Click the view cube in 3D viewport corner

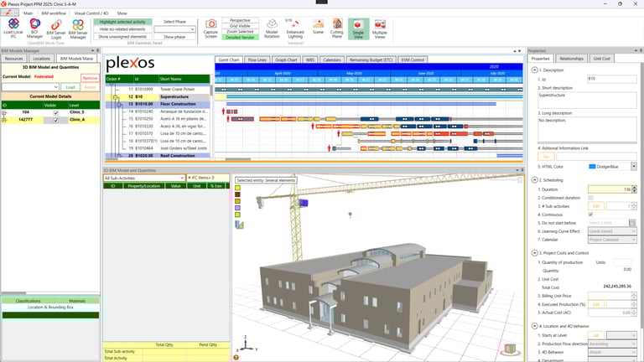click(x=510, y=349)
